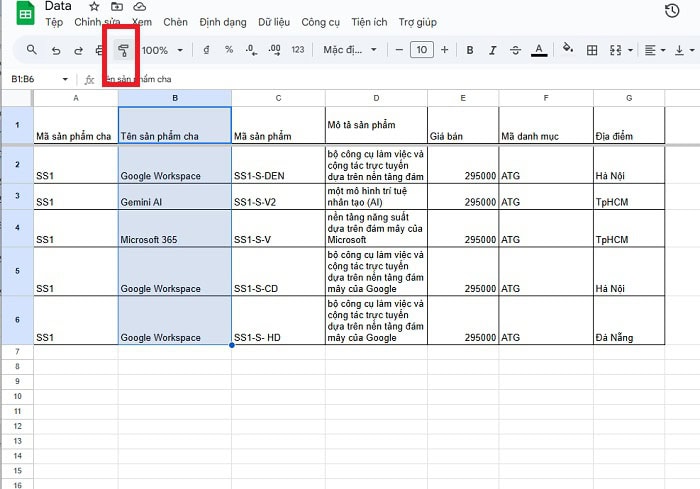Toggle italic formatting
Viewport: 700px width, 489px height.
click(x=492, y=50)
